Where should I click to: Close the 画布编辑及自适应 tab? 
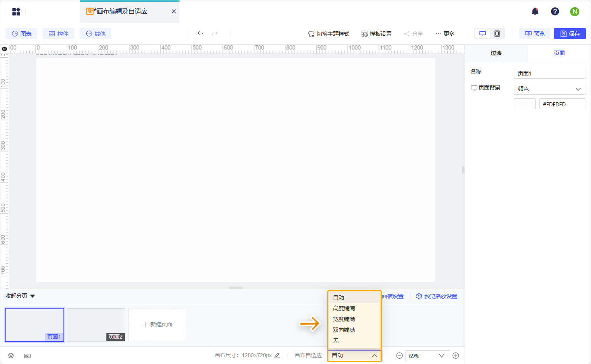[174, 11]
